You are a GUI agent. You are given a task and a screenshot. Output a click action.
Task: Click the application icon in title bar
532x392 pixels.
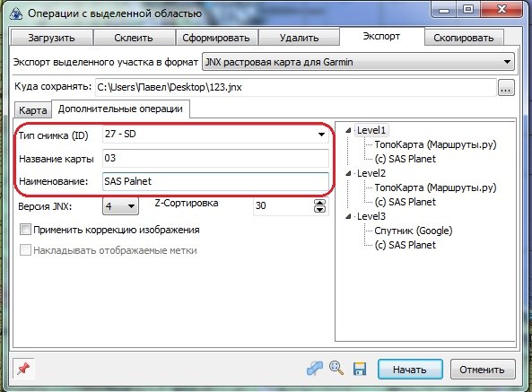15,13
